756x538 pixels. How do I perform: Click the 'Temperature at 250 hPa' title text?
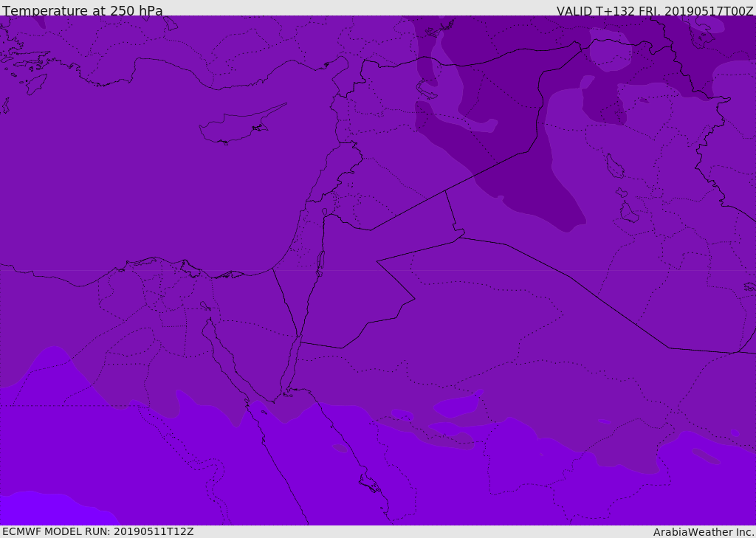click(x=83, y=10)
